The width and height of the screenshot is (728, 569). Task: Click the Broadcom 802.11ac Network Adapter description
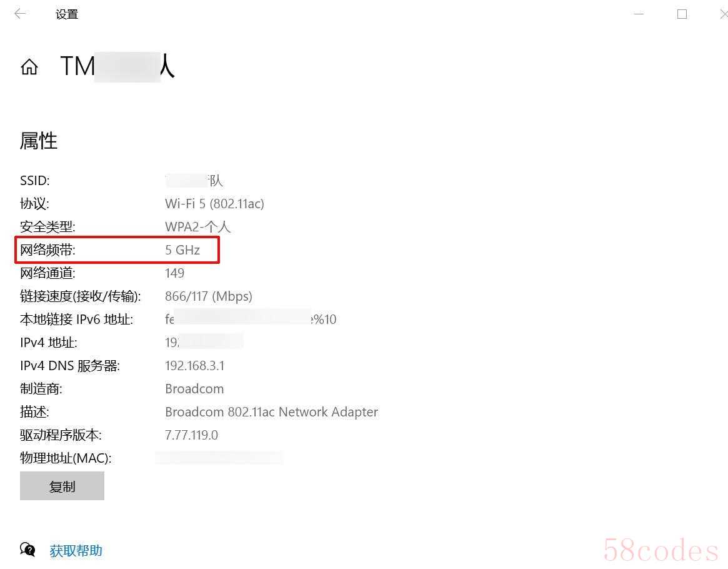point(272,412)
